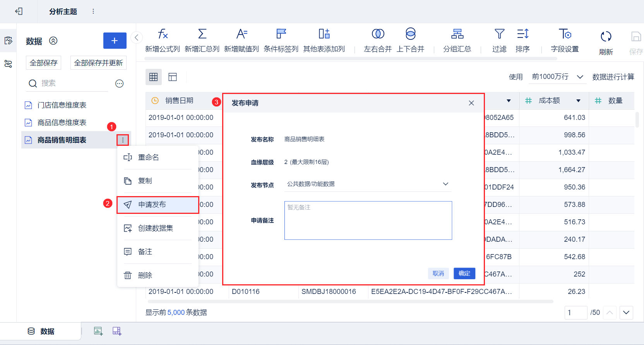Click 全部保存并更新 button

[99, 63]
